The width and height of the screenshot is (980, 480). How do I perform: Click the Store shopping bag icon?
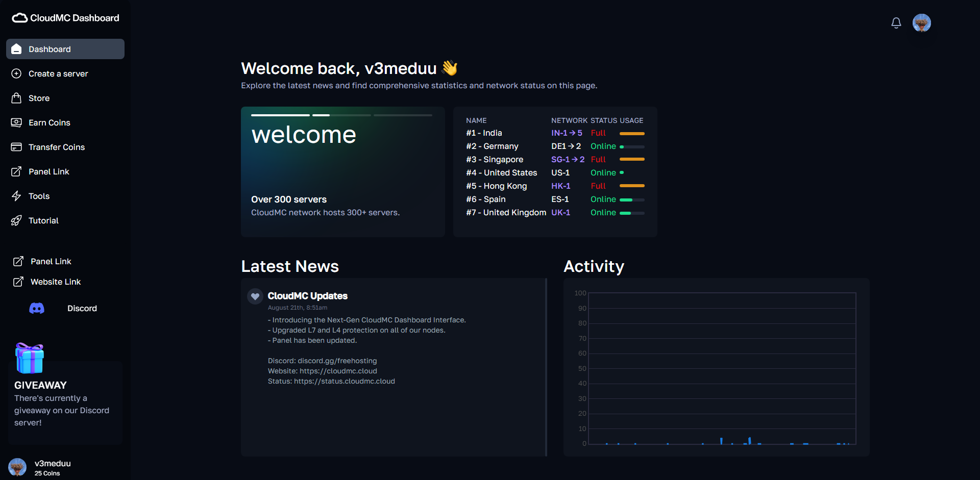point(16,98)
